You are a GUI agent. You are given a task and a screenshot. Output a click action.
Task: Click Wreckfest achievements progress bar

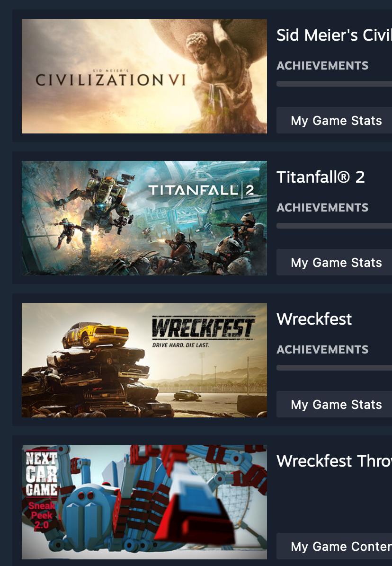tap(334, 368)
